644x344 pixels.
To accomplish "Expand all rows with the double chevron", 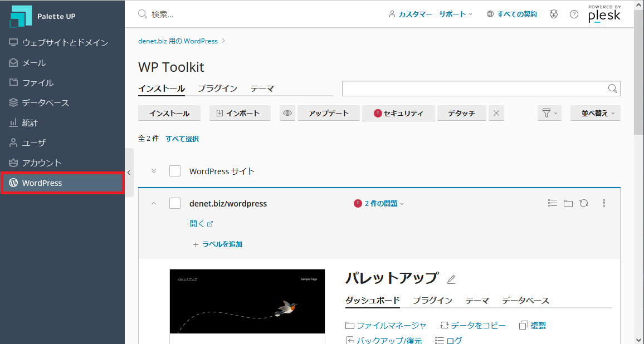I will point(154,171).
